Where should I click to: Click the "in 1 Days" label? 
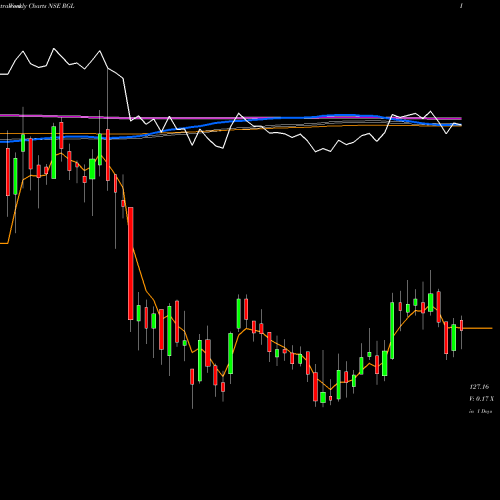click(x=481, y=411)
